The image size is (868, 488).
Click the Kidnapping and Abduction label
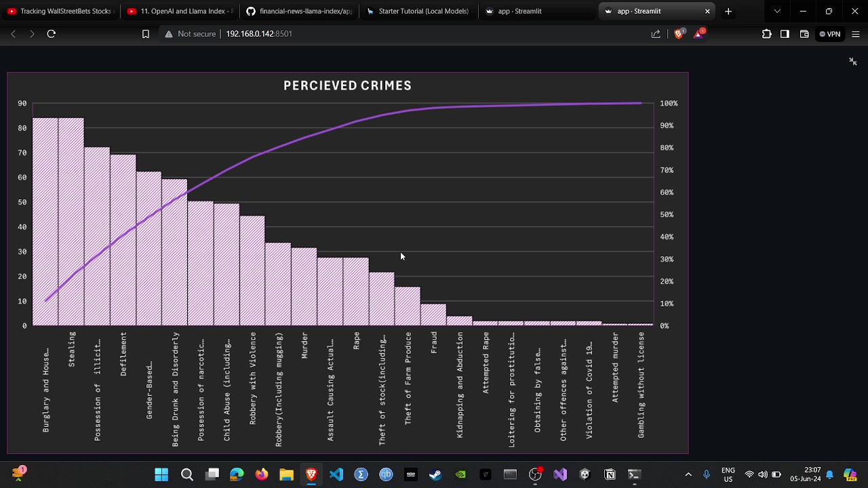(460, 385)
